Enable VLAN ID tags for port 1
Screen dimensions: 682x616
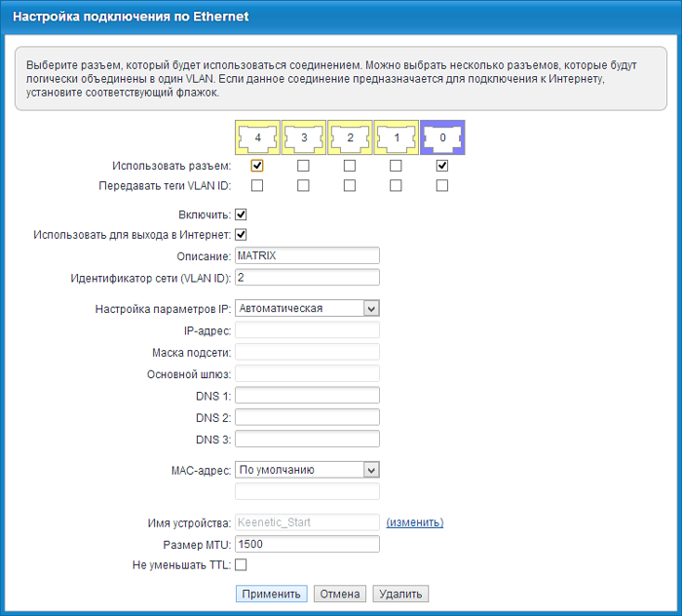(396, 186)
